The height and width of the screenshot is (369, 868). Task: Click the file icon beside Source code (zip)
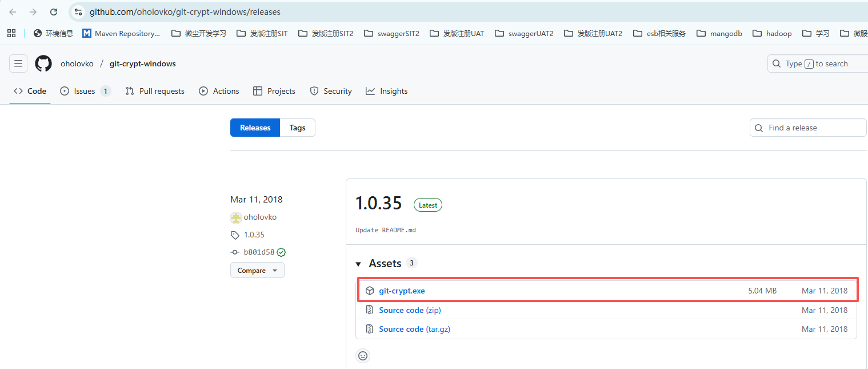click(x=369, y=310)
